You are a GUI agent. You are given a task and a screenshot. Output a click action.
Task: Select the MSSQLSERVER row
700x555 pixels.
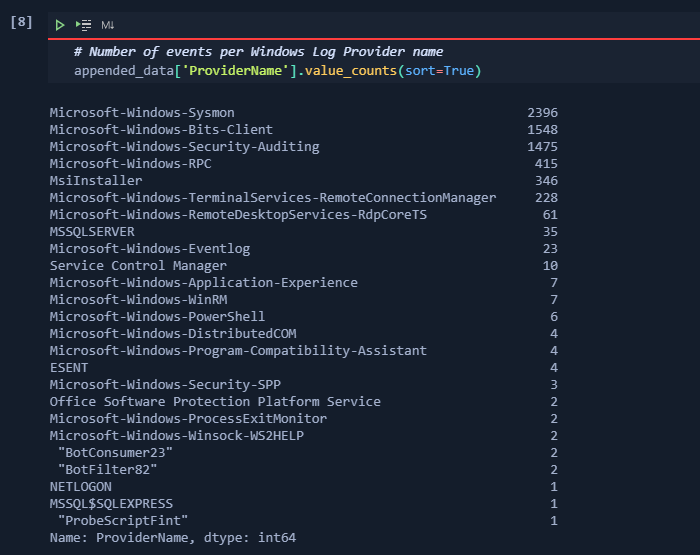tap(304, 231)
